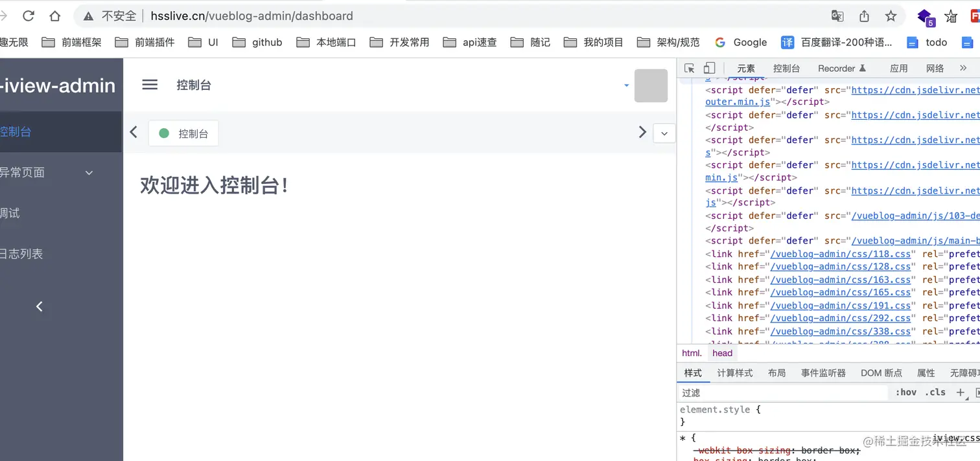Viewport: 980px width, 461px height.
Task: Click the 过滤 styles filter field
Action: (783, 393)
